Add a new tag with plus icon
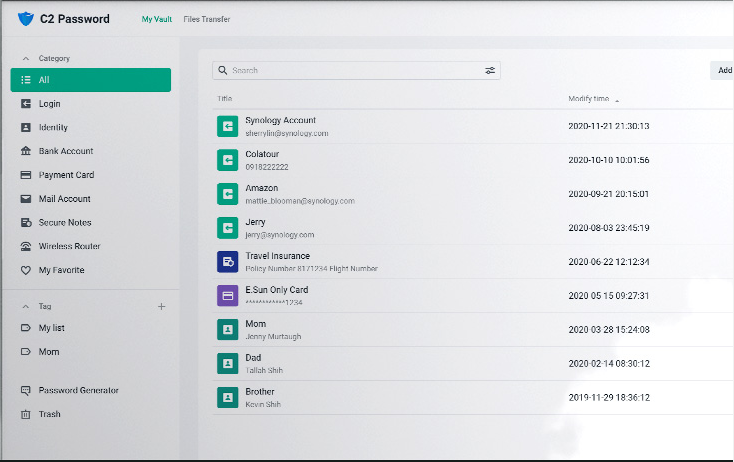Screen dimensions: 734x462 [x=161, y=307]
